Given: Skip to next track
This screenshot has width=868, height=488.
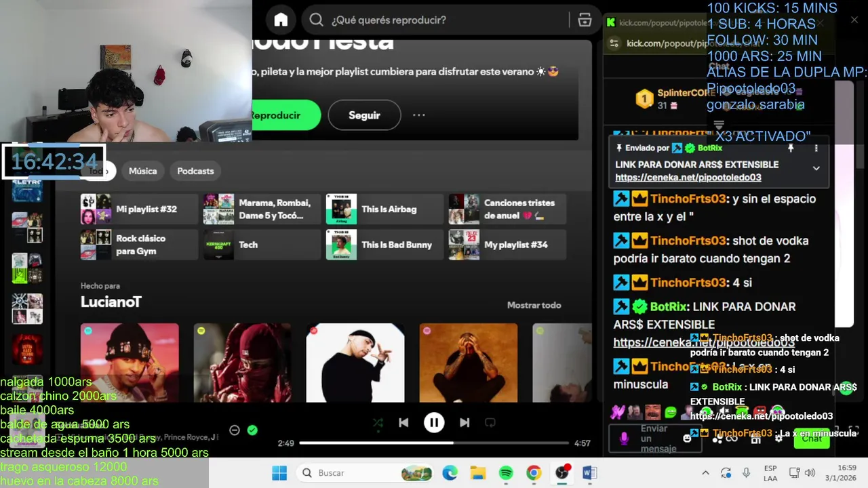Looking at the screenshot, I should point(465,423).
